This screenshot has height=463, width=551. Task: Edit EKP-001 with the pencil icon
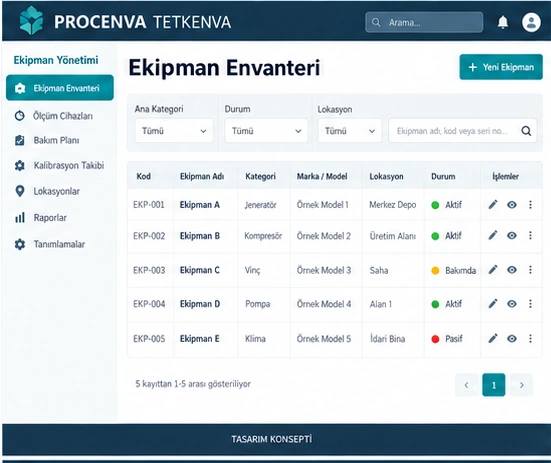[x=493, y=204]
